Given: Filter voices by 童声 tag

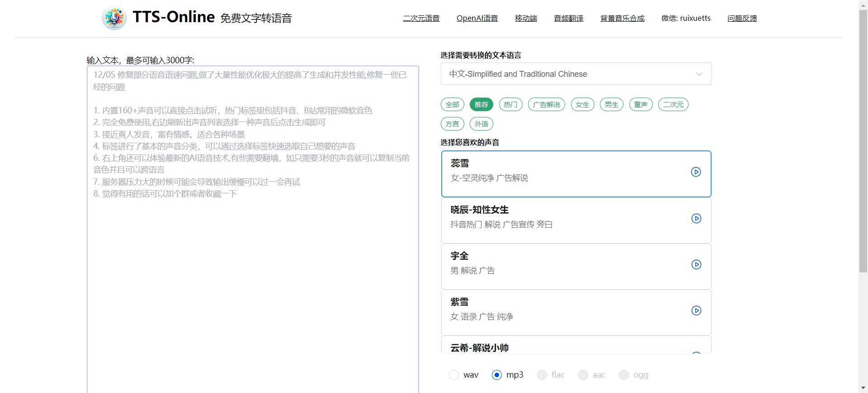Looking at the screenshot, I should (641, 104).
